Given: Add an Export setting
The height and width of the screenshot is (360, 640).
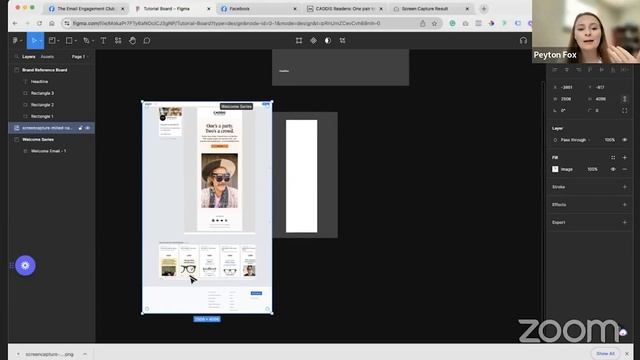Looking at the screenshot, I should 624,222.
